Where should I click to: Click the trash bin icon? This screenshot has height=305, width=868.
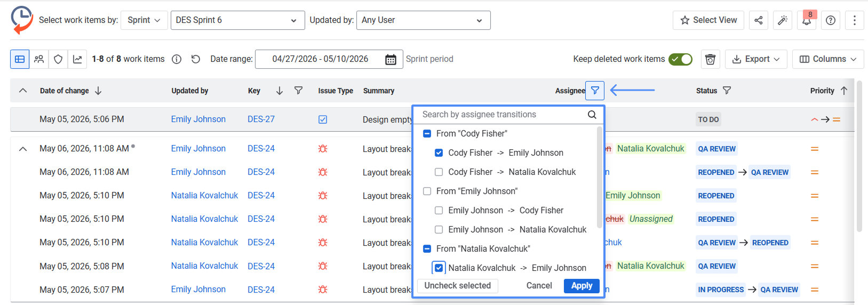tap(710, 59)
